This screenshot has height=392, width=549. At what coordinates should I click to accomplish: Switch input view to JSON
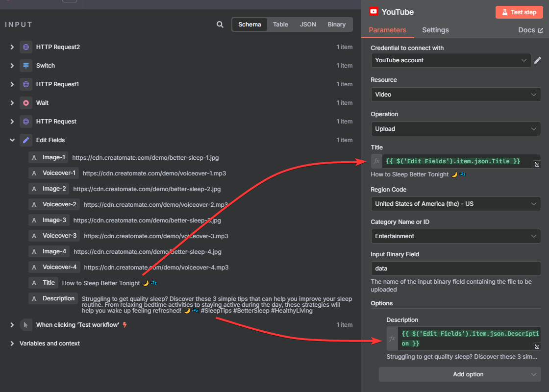tap(308, 24)
